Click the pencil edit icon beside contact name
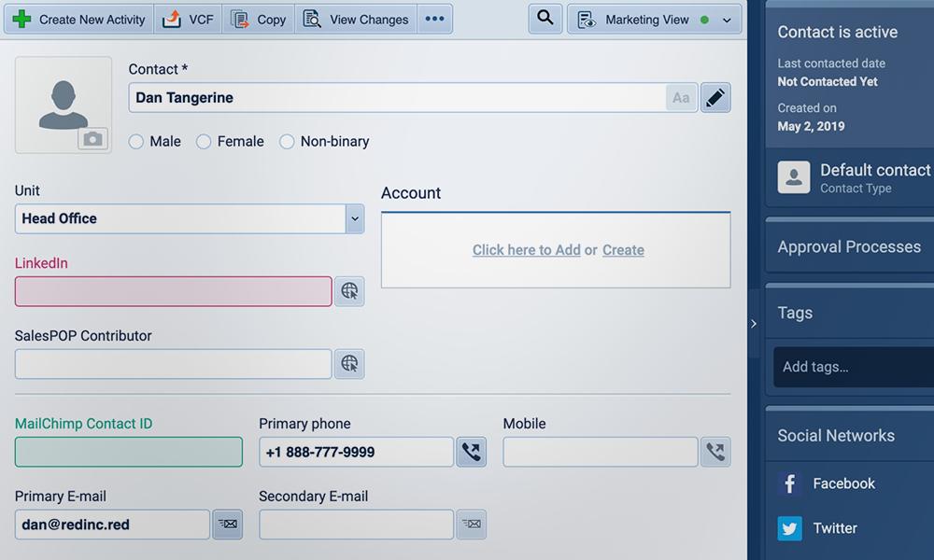934x560 pixels. click(x=715, y=98)
